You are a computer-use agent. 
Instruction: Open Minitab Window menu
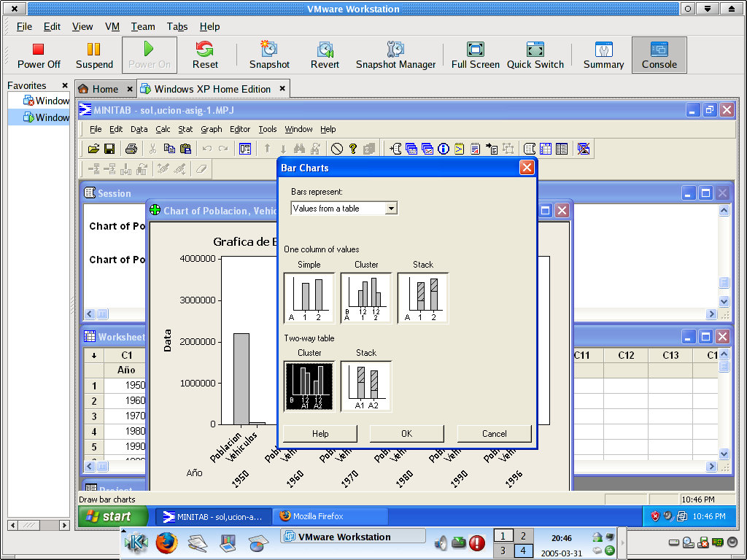click(298, 129)
